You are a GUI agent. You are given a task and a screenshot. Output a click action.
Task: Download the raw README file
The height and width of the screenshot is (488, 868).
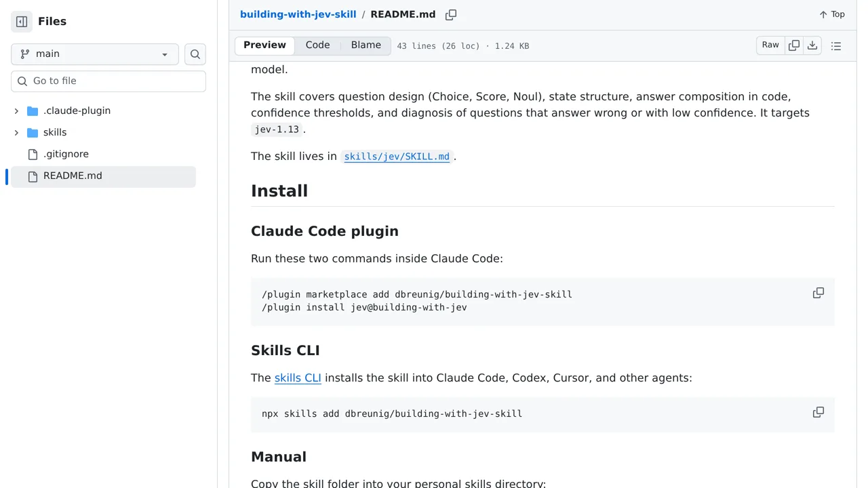[x=812, y=45]
